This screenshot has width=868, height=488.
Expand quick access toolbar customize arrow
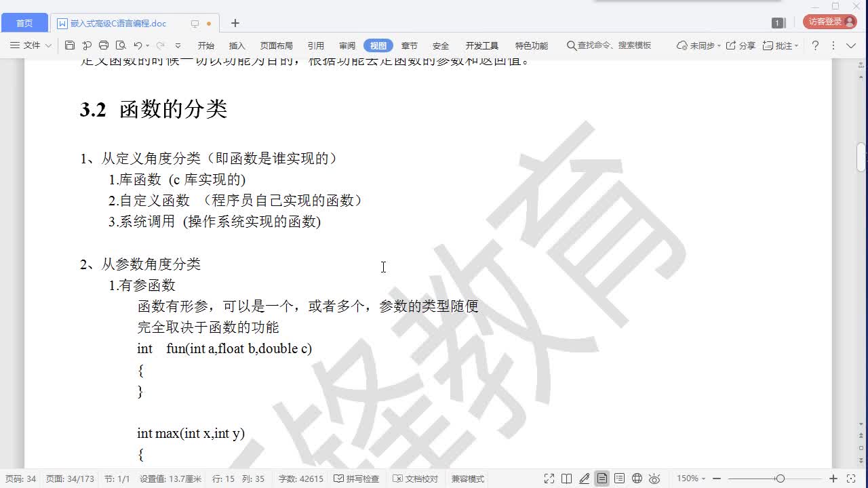tap(178, 45)
